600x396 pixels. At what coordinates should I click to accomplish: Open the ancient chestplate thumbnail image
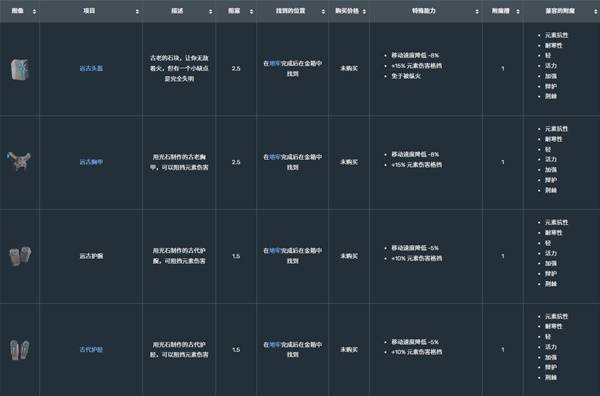coord(19,161)
